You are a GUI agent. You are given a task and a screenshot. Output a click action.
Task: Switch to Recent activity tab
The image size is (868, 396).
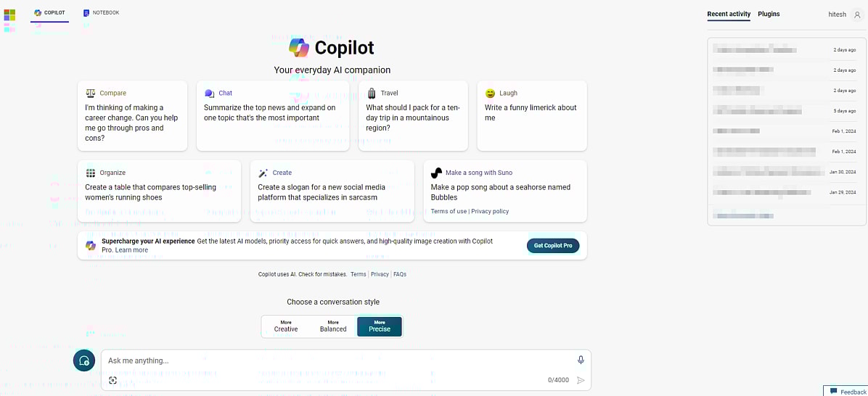[729, 14]
